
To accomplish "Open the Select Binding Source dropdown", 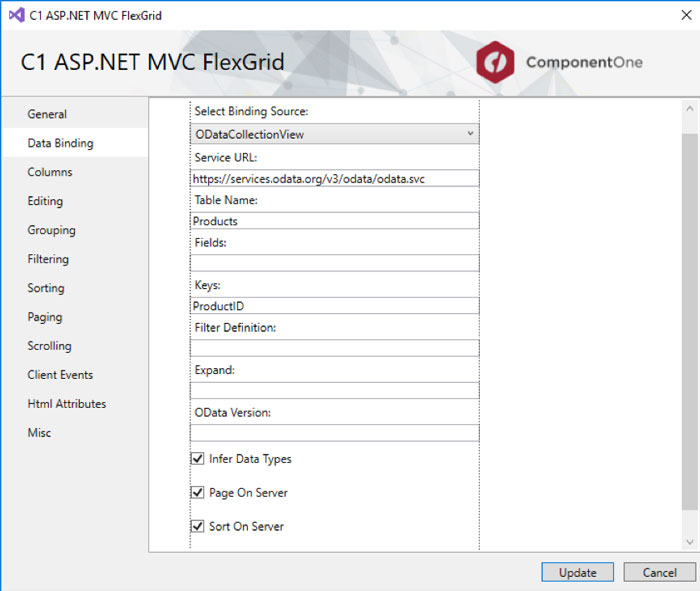I will (335, 134).
